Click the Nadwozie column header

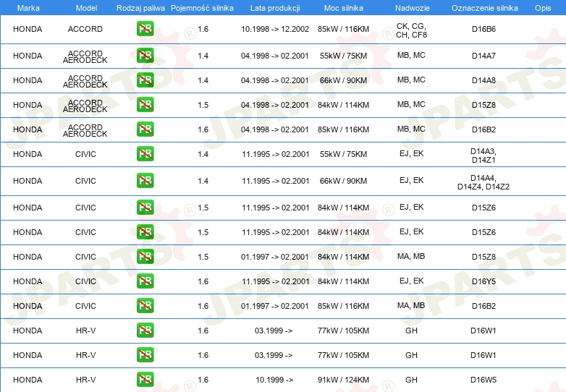click(x=413, y=8)
